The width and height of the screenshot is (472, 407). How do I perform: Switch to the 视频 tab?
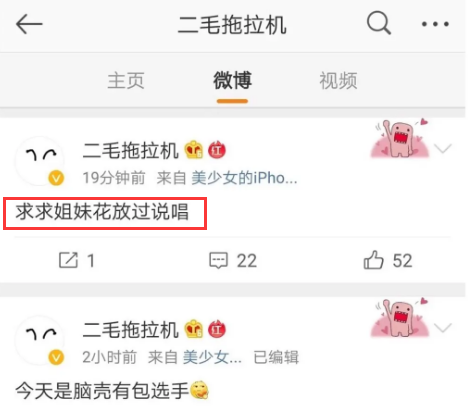tap(338, 81)
